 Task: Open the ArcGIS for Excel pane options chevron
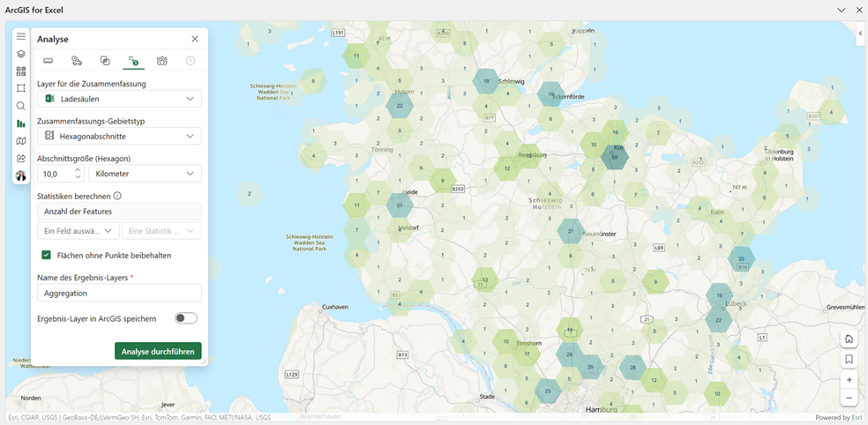(x=842, y=10)
